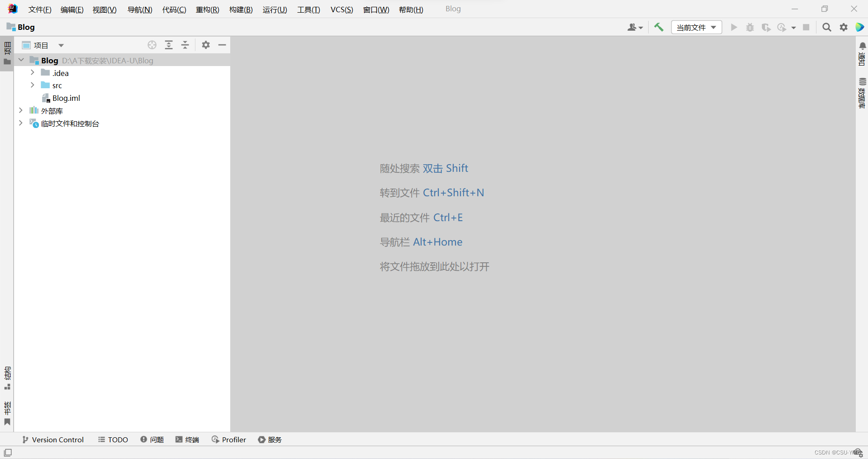Viewport: 868px width, 459px height.
Task: Click the Search Everywhere magnifier icon
Action: click(x=827, y=28)
